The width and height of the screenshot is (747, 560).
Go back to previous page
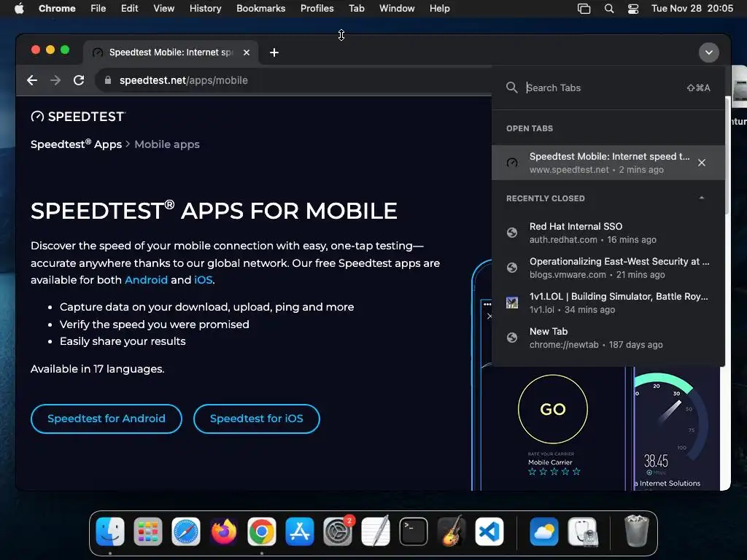(x=32, y=80)
